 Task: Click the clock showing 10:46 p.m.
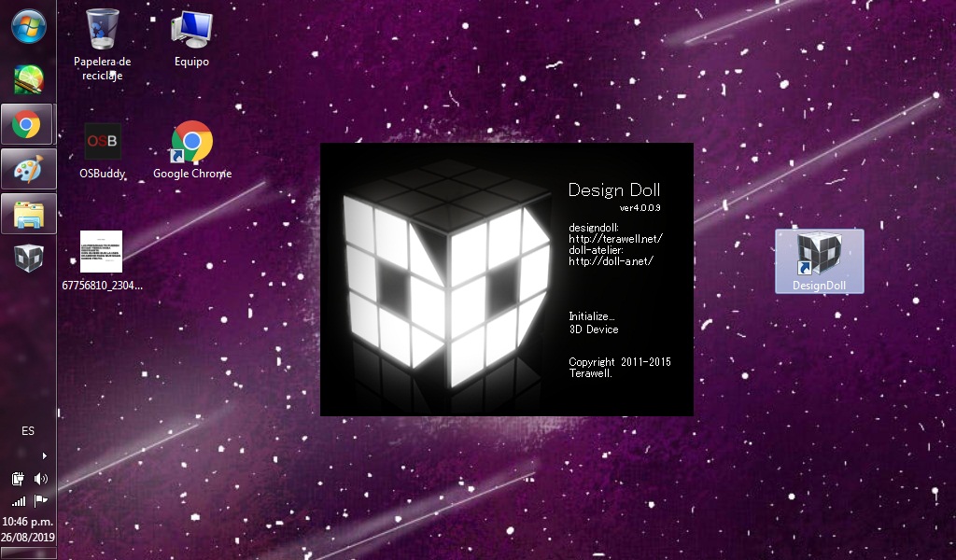27,522
